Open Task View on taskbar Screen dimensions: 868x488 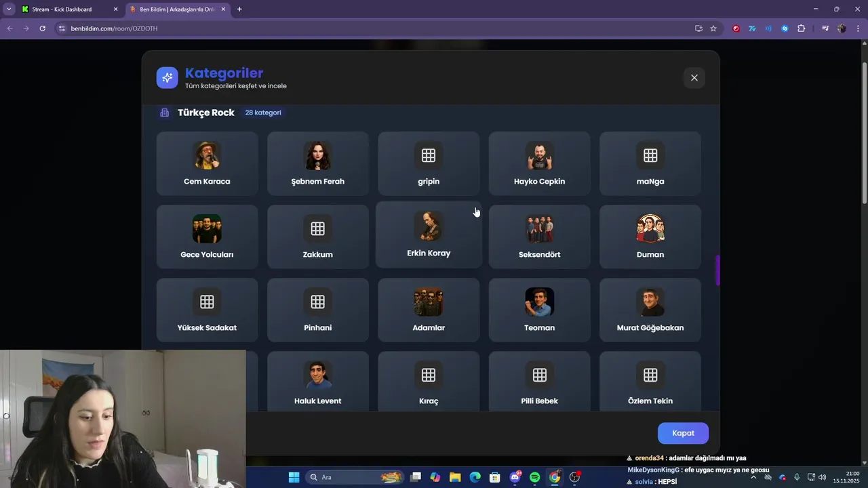(416, 477)
